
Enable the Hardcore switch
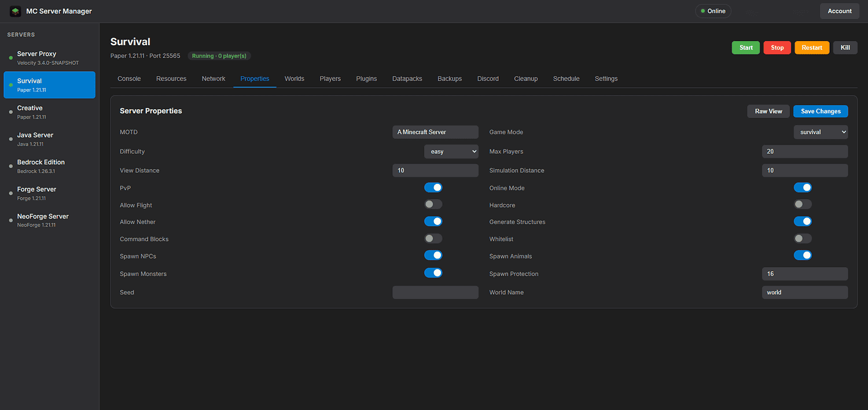click(x=803, y=204)
